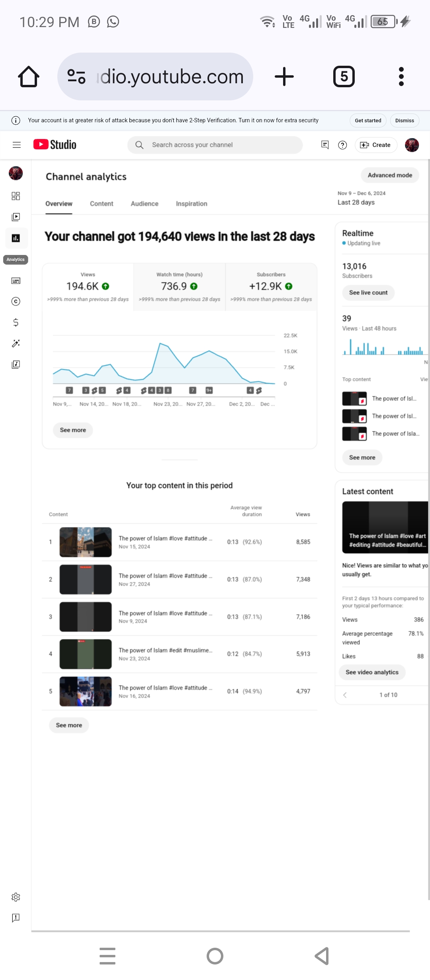The width and height of the screenshot is (430, 980).
Task: Switch to the Inspiration tab
Action: click(192, 204)
